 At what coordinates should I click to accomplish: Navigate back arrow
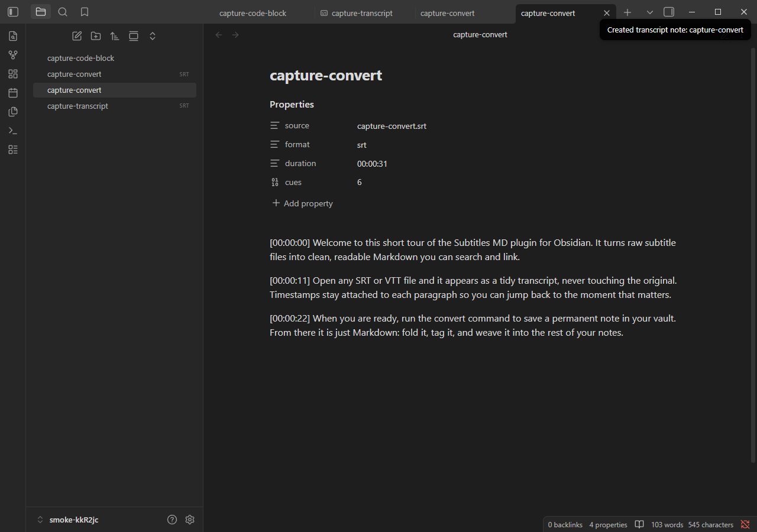point(219,35)
